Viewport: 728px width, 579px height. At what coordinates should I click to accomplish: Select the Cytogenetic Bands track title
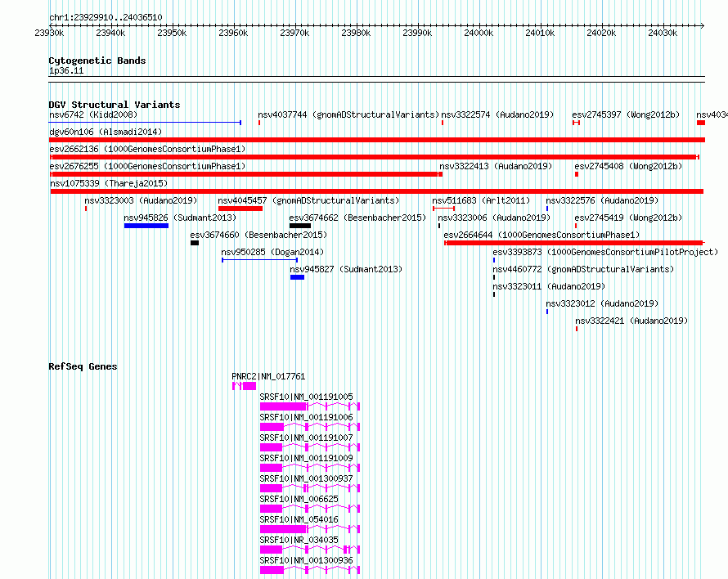coord(97,61)
